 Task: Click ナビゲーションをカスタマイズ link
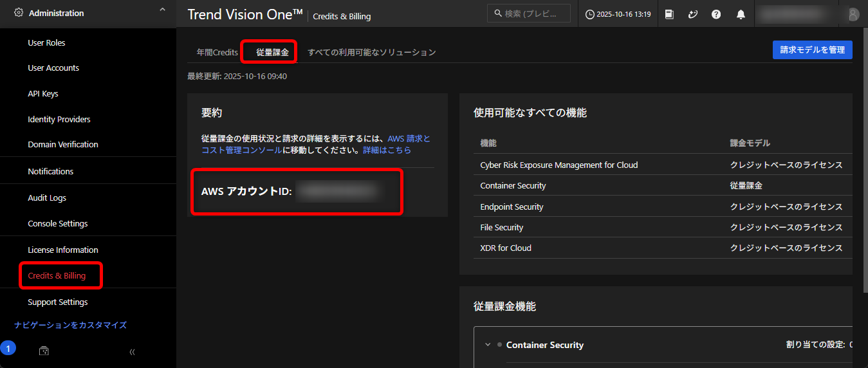[x=71, y=325]
